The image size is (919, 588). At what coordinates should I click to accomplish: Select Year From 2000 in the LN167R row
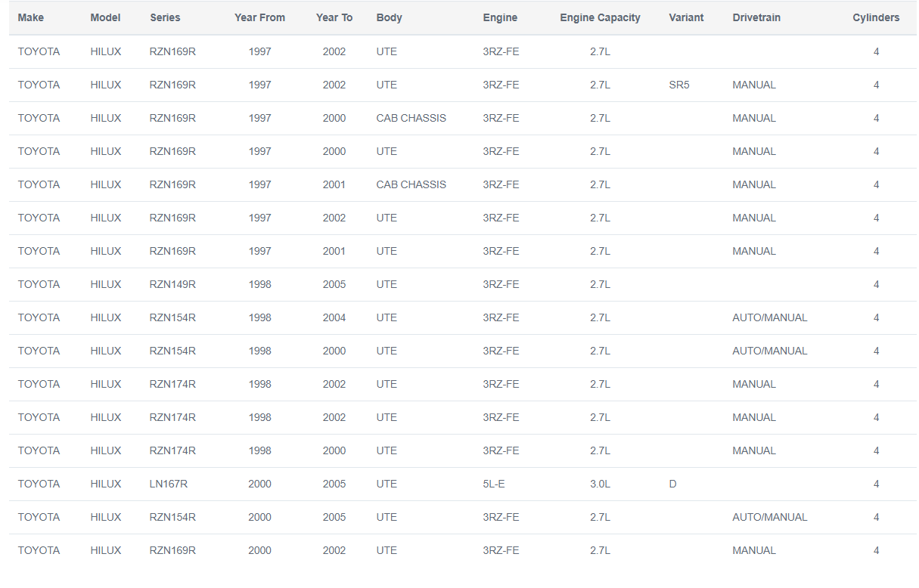(x=259, y=484)
